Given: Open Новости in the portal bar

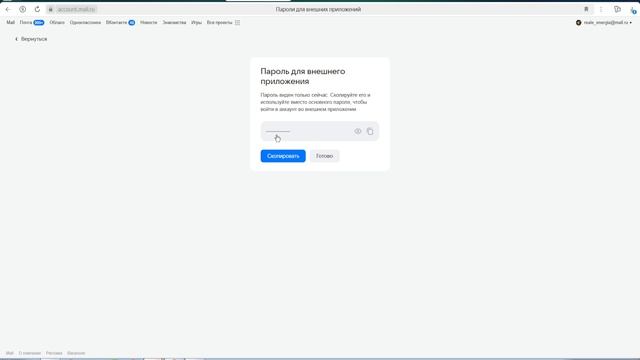Looking at the screenshot, I should (x=149, y=22).
